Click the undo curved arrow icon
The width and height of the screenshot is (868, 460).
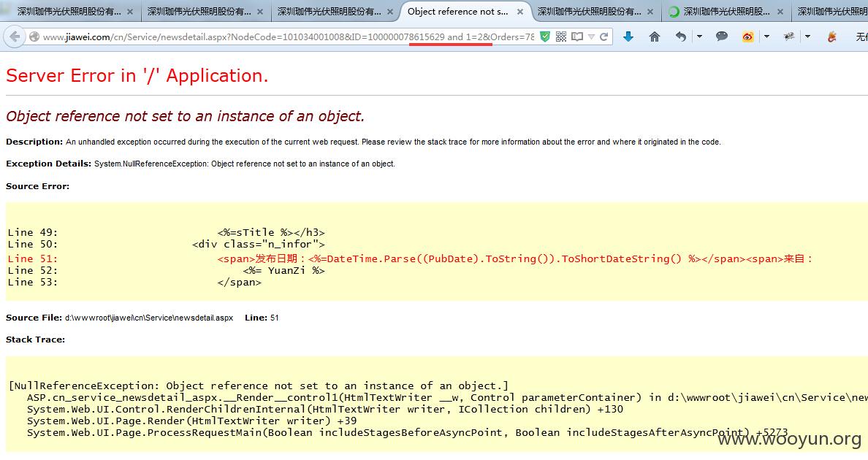(681, 37)
